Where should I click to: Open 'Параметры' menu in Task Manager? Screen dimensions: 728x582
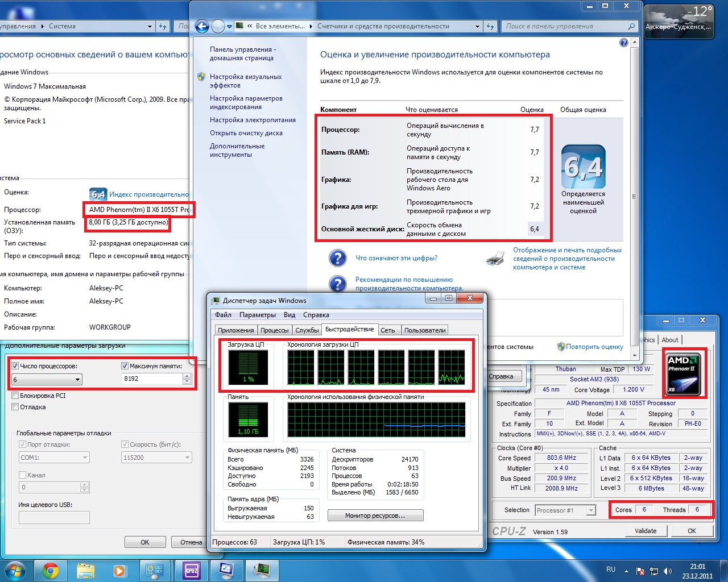coord(258,315)
